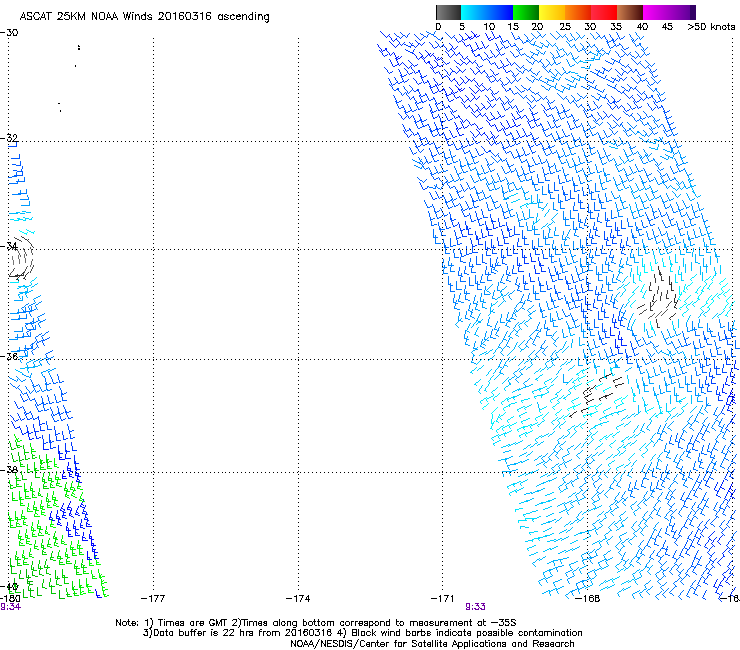The width and height of the screenshot is (740, 650).
Task: Click the '-171' longitude label
Action: 442,599
